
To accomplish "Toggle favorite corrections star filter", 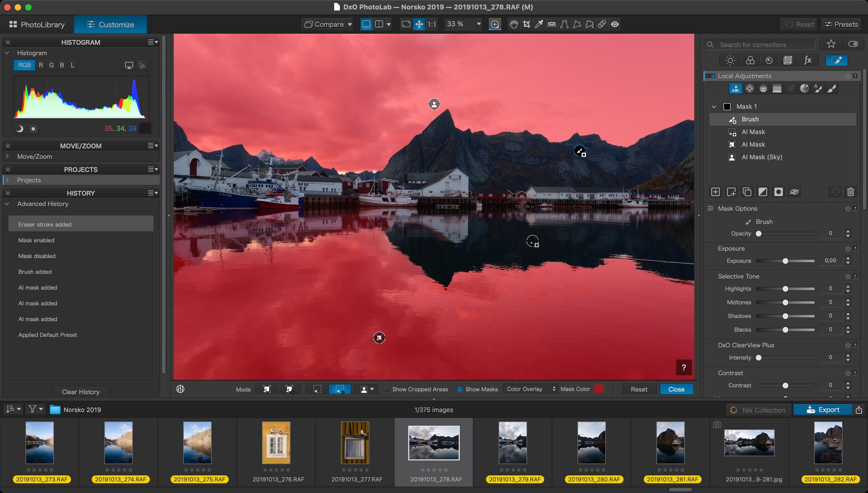I will (x=831, y=44).
